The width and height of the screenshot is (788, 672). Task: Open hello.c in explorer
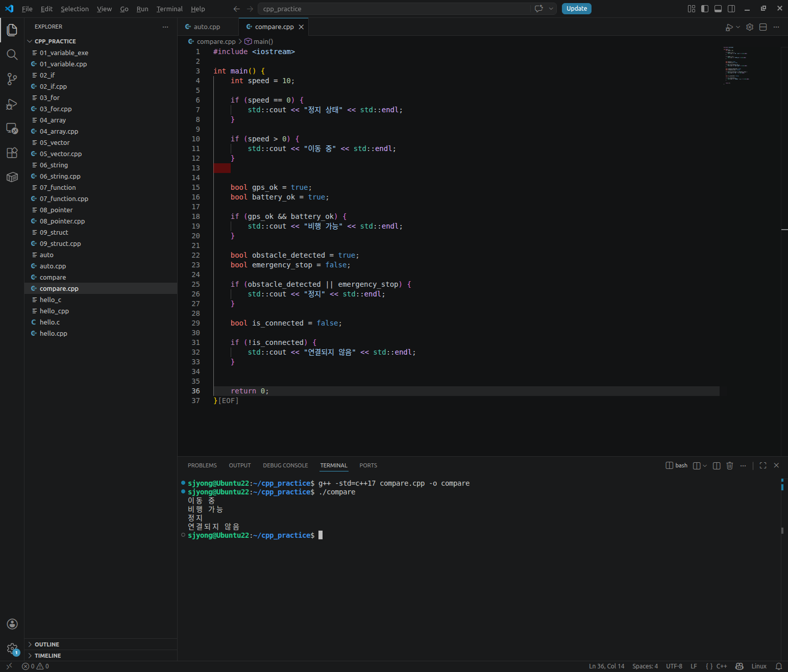(x=101, y=322)
